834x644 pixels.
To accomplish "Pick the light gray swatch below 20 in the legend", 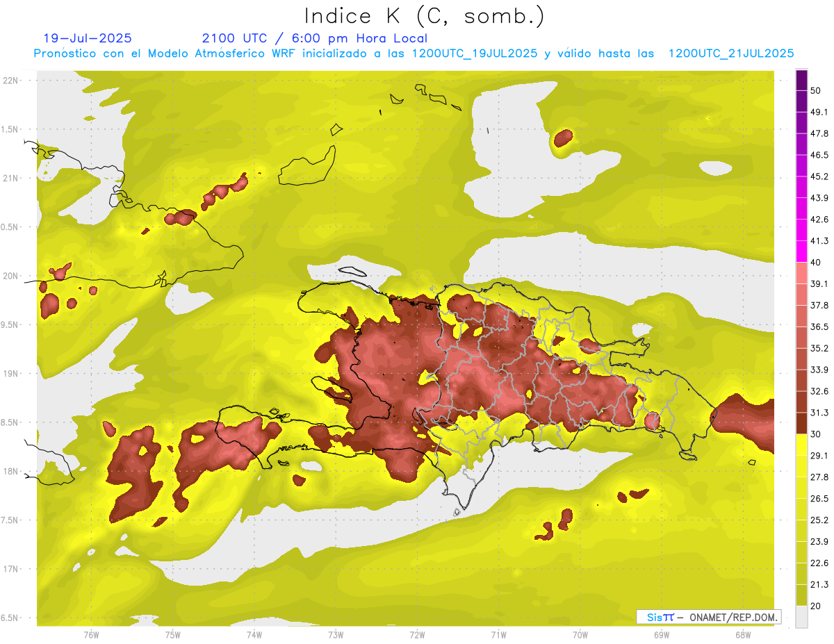I will click(x=801, y=616).
